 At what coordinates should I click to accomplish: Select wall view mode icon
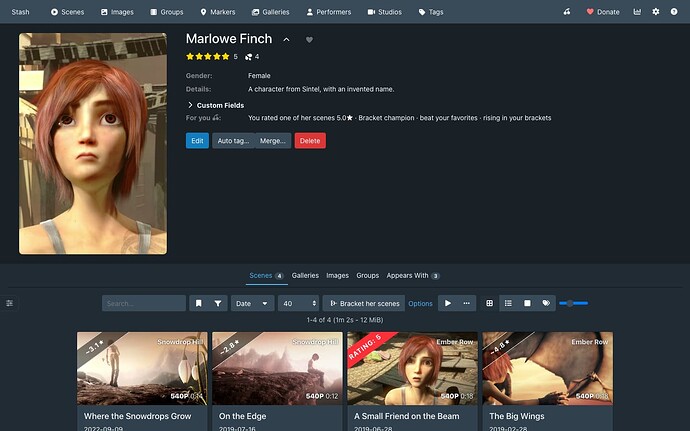click(527, 303)
